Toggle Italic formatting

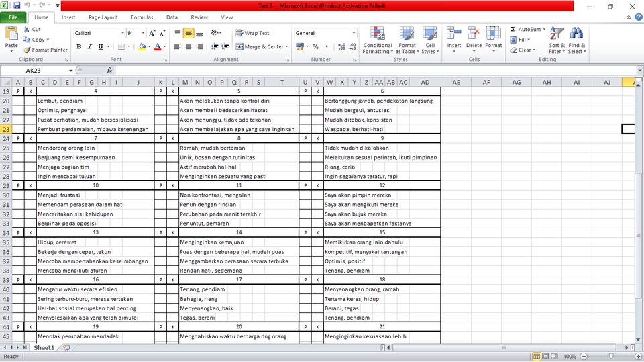point(89,46)
